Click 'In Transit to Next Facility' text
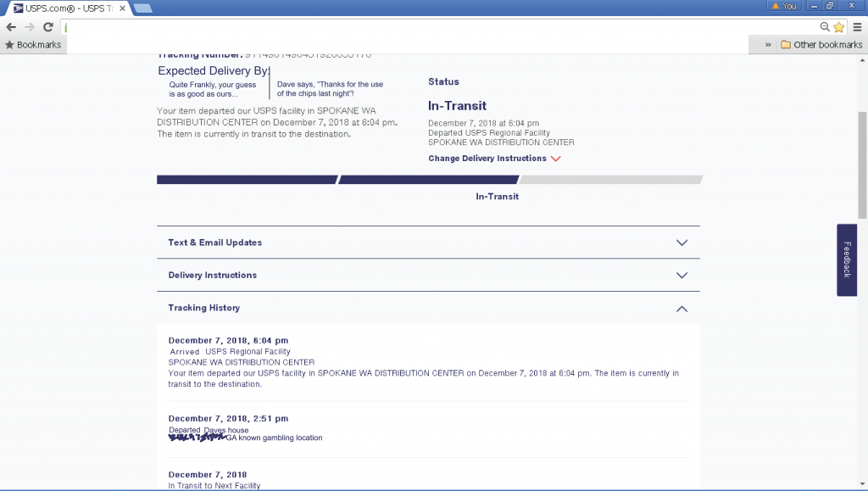The width and height of the screenshot is (868, 491). (214, 485)
